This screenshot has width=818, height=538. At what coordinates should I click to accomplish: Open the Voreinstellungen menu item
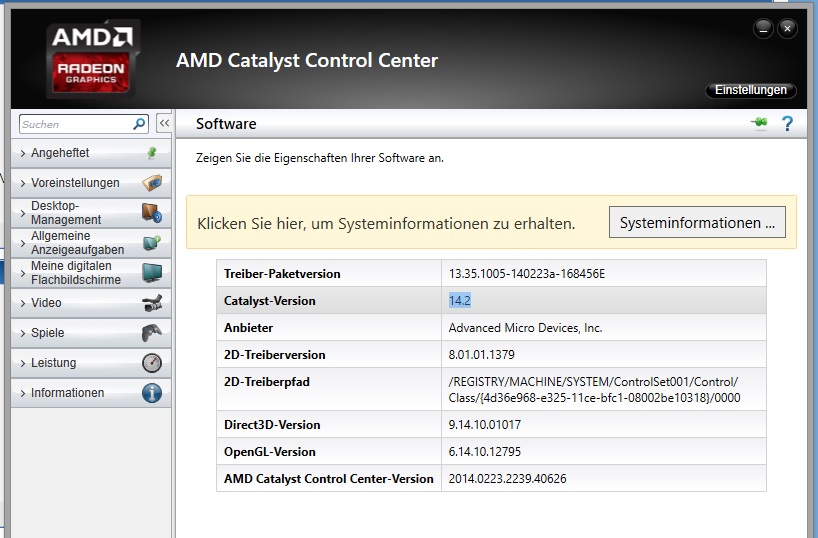91,183
